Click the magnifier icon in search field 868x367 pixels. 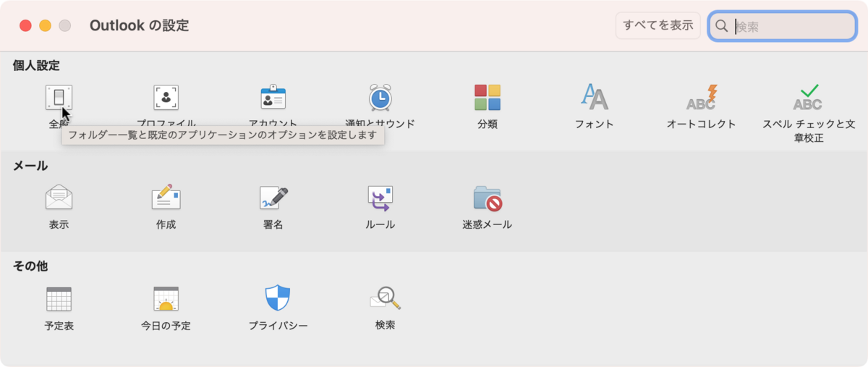coord(721,27)
